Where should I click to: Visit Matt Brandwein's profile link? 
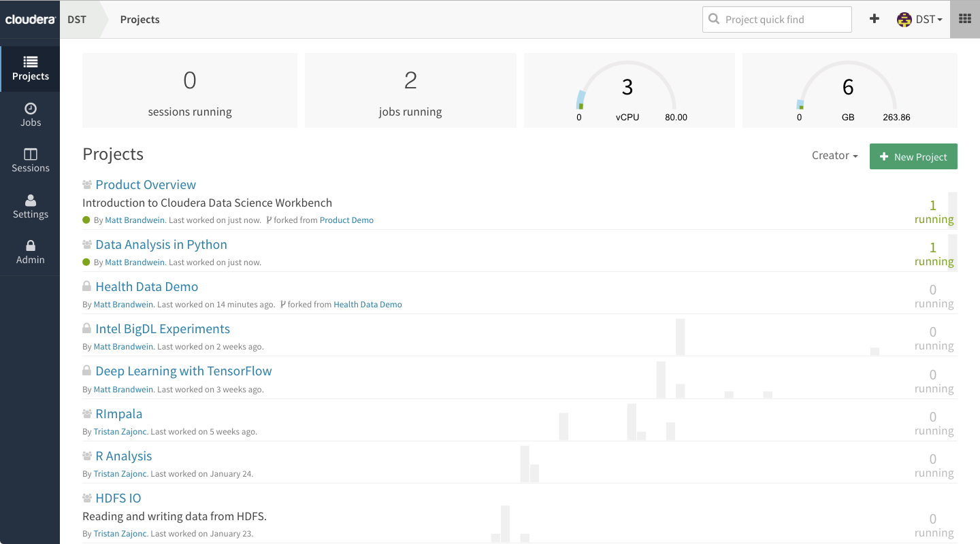pos(134,220)
